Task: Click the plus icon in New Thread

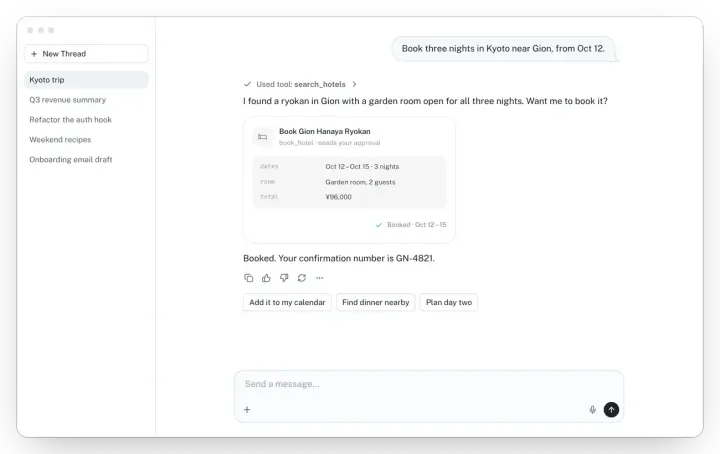Action: click(34, 54)
